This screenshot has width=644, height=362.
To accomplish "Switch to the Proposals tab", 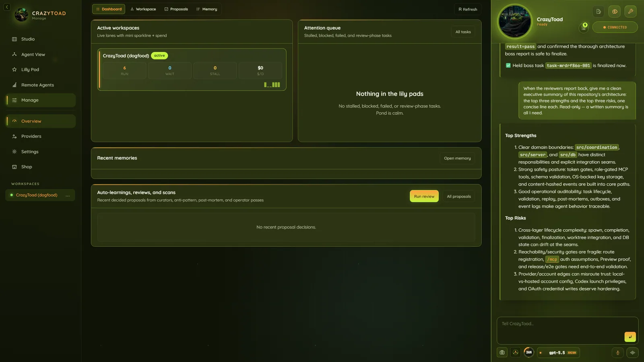I will [176, 9].
